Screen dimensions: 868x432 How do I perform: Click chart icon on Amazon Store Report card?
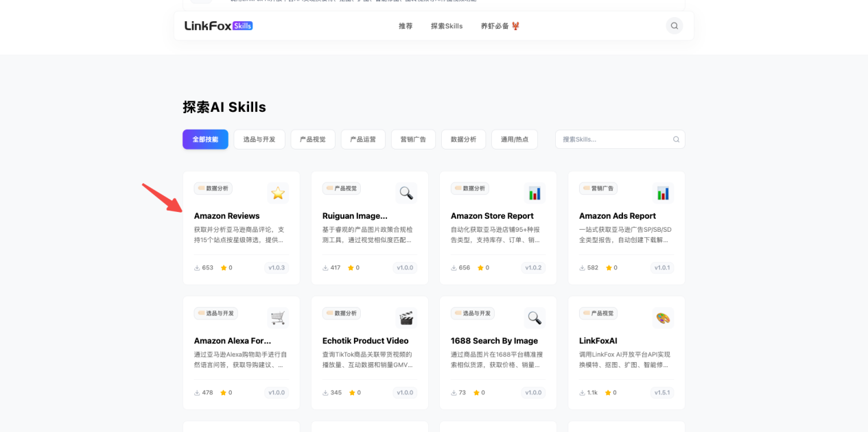(x=535, y=193)
